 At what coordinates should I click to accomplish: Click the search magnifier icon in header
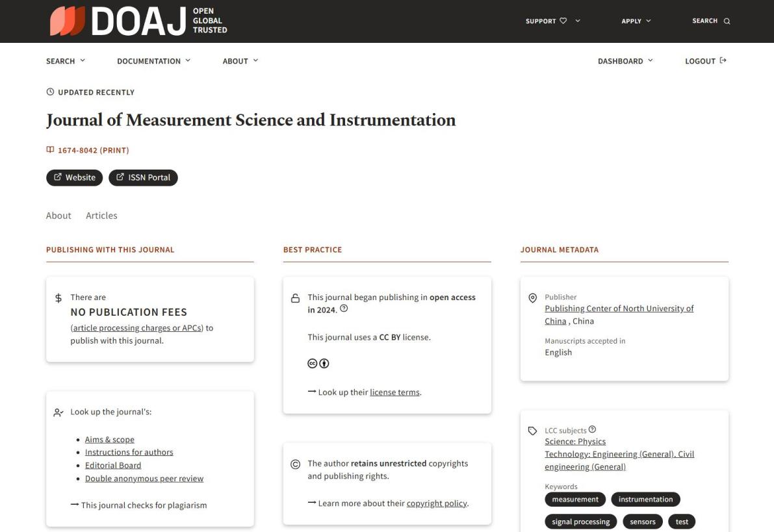727,21
